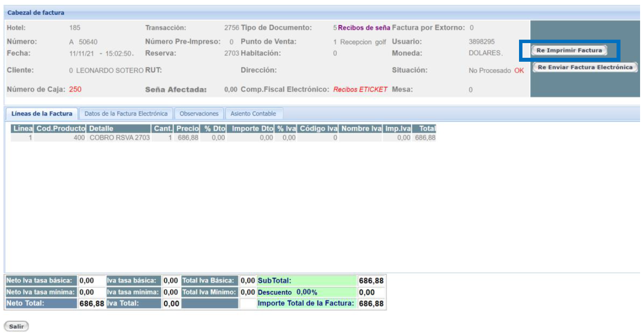Switch to the Observaciones tab
This screenshot has width=644, height=335.
(x=199, y=114)
